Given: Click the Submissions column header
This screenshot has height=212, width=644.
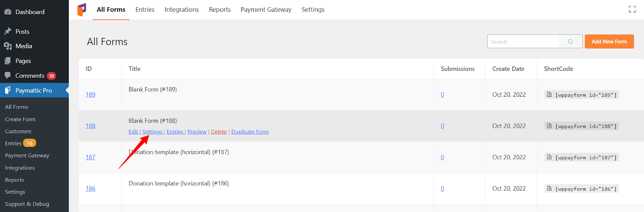Looking at the screenshot, I should click(458, 69).
